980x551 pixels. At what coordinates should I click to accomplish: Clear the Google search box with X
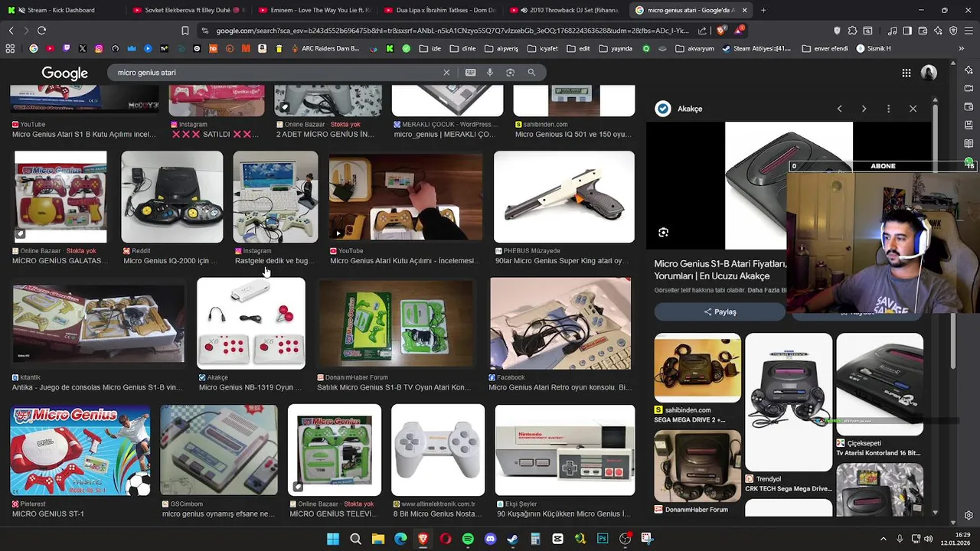tap(446, 73)
